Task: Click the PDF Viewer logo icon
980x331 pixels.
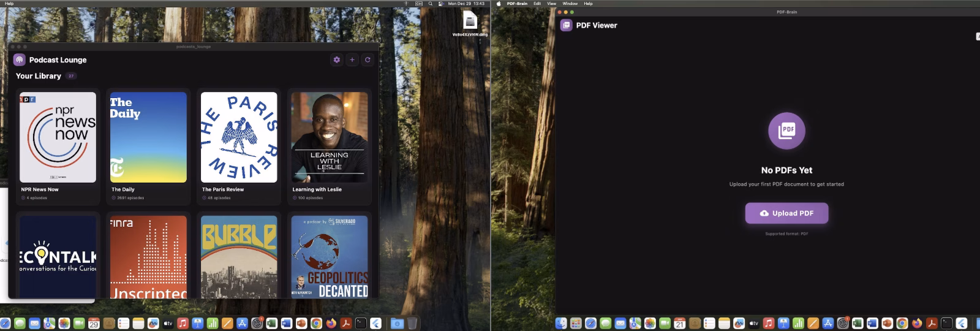Action: click(566, 25)
